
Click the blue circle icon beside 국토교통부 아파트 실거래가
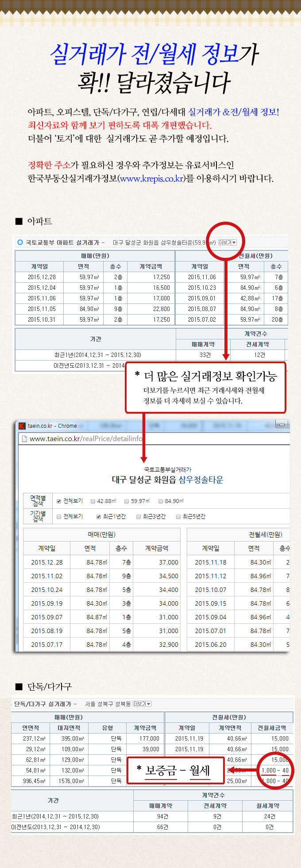[x=20, y=242]
